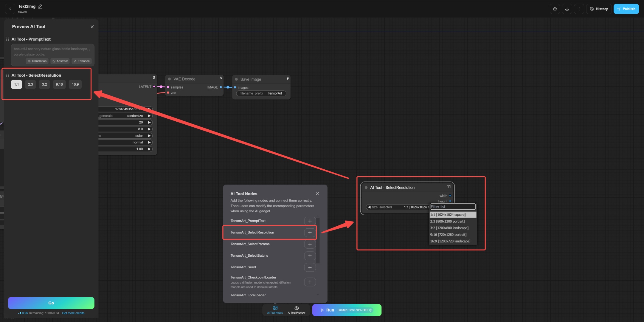Open the AI Tool Nodes tab
This screenshot has height=322, width=644.
point(275,310)
